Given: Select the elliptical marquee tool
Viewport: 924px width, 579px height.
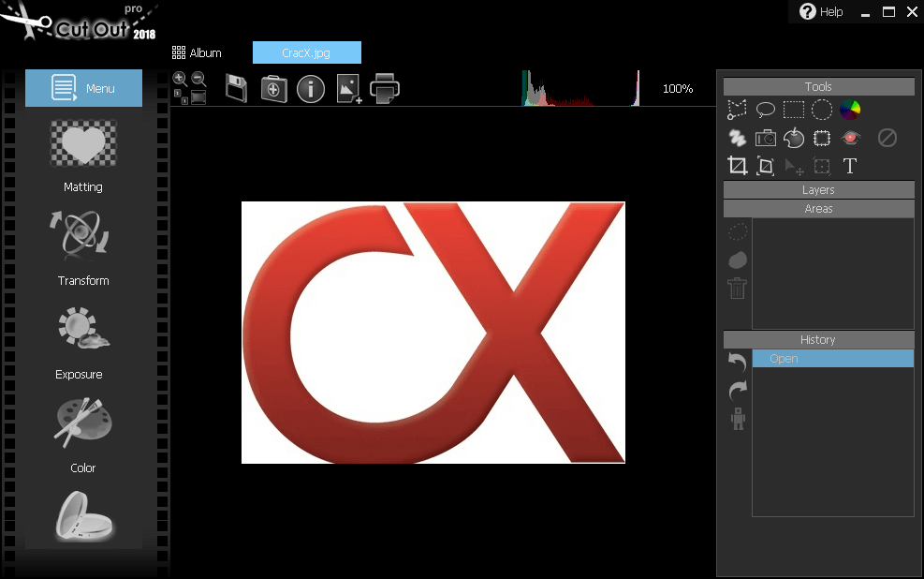Looking at the screenshot, I should [822, 110].
